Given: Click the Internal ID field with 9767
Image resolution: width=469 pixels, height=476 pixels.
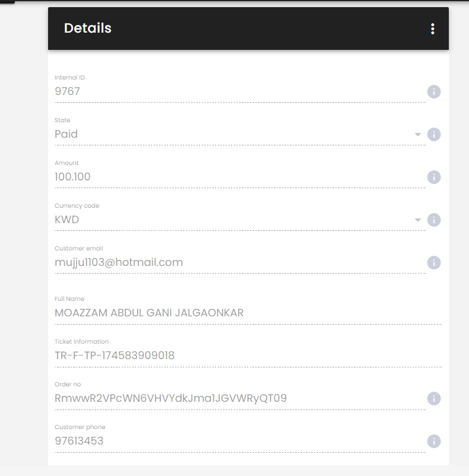Looking at the screenshot, I should 240,91.
